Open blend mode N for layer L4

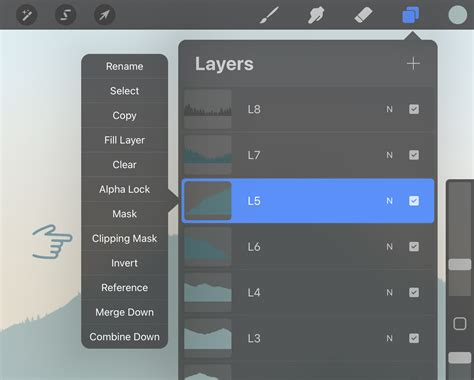389,293
